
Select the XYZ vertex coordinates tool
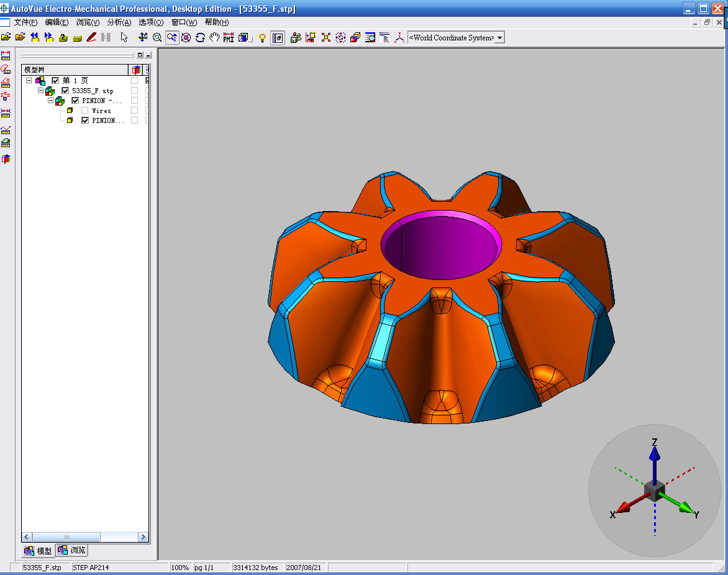[x=6, y=96]
